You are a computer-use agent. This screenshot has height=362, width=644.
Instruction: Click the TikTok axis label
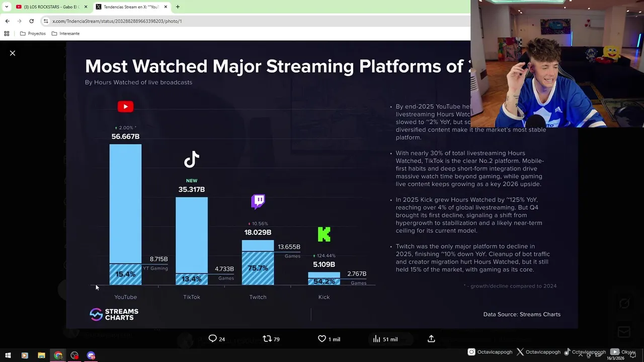[192, 297]
